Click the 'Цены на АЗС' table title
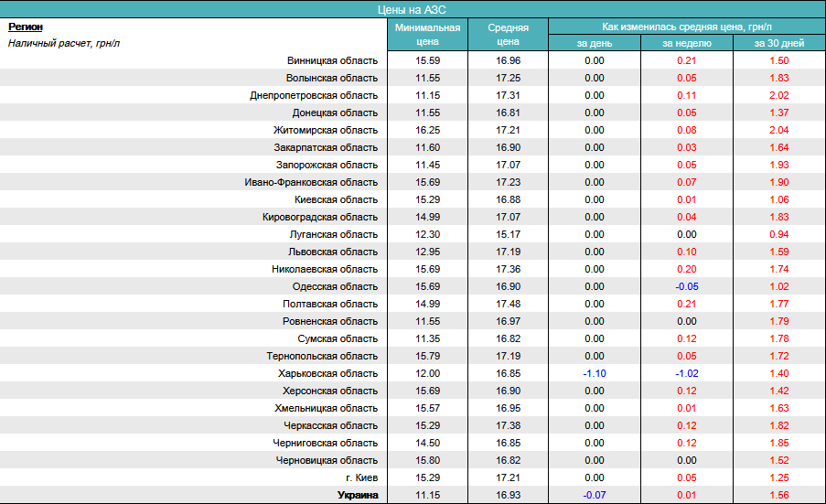826x504 pixels. [x=413, y=9]
